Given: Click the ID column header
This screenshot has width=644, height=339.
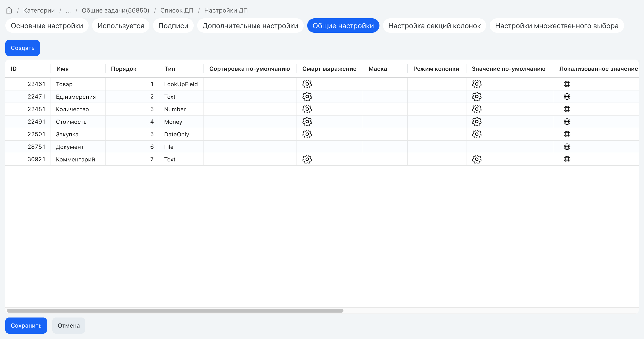Looking at the screenshot, I should tap(28, 69).
